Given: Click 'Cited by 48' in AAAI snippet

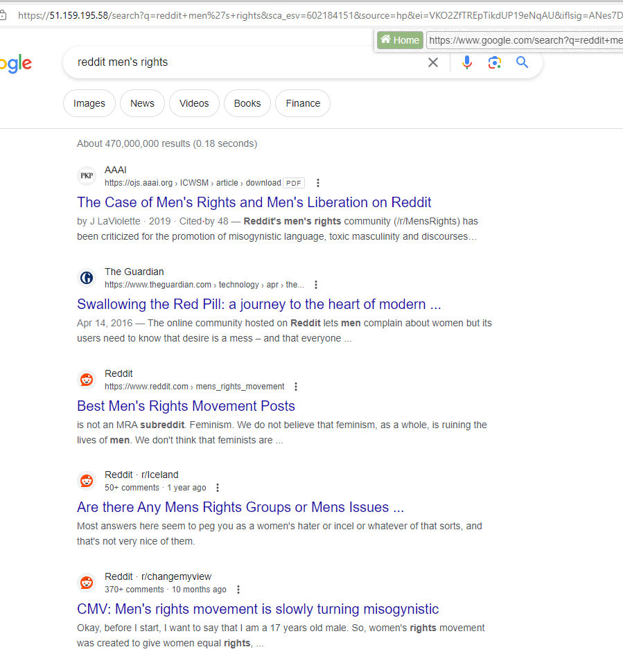Looking at the screenshot, I should click(x=204, y=221).
